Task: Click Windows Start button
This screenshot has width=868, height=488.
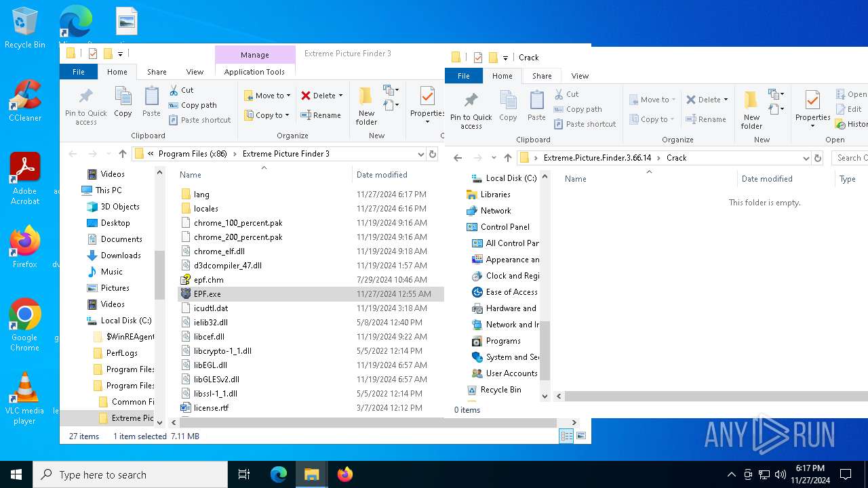Action: [x=16, y=474]
